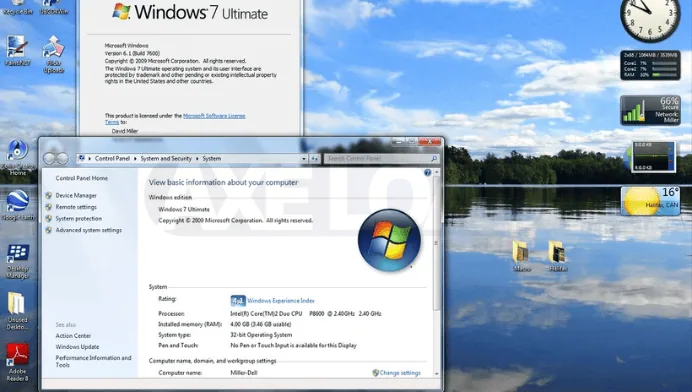The image size is (692, 392).
Task: Click the 'Miller-Dell' computer name value
Action: click(244, 373)
